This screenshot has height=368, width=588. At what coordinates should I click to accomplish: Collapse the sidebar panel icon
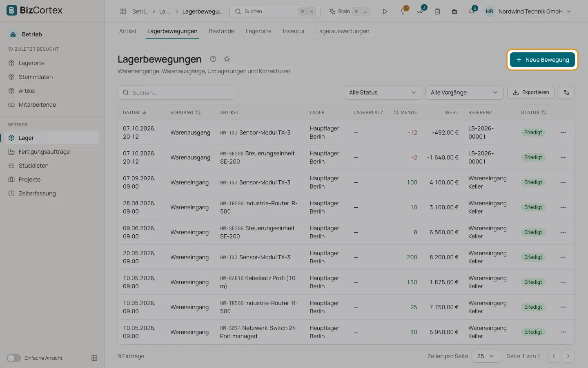[x=94, y=358]
